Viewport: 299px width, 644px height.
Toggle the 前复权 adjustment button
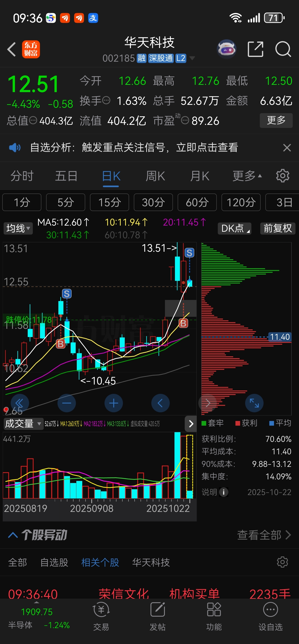point(278,228)
